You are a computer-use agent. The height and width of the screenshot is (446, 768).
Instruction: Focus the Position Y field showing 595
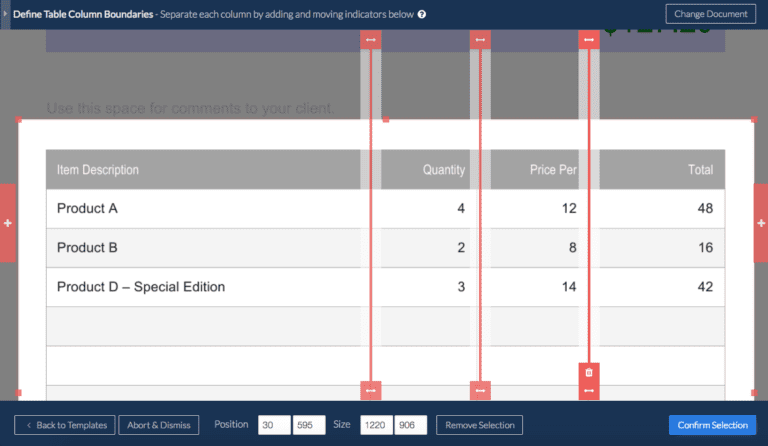(309, 425)
